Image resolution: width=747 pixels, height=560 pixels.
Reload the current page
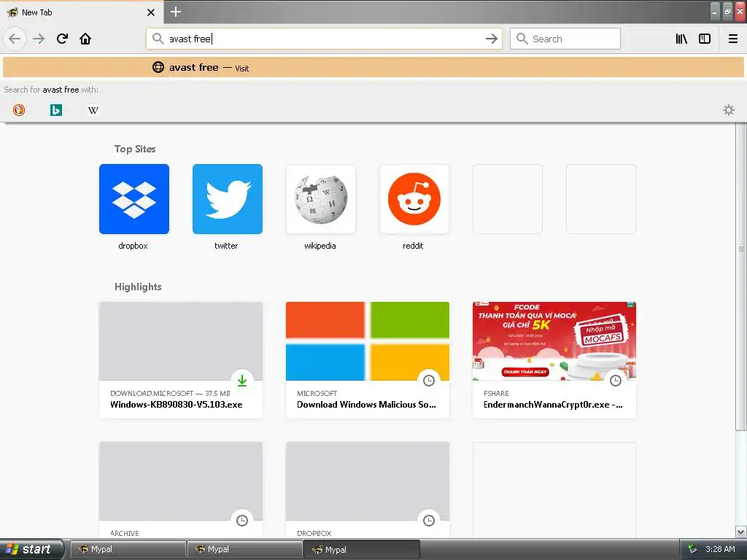(x=62, y=39)
